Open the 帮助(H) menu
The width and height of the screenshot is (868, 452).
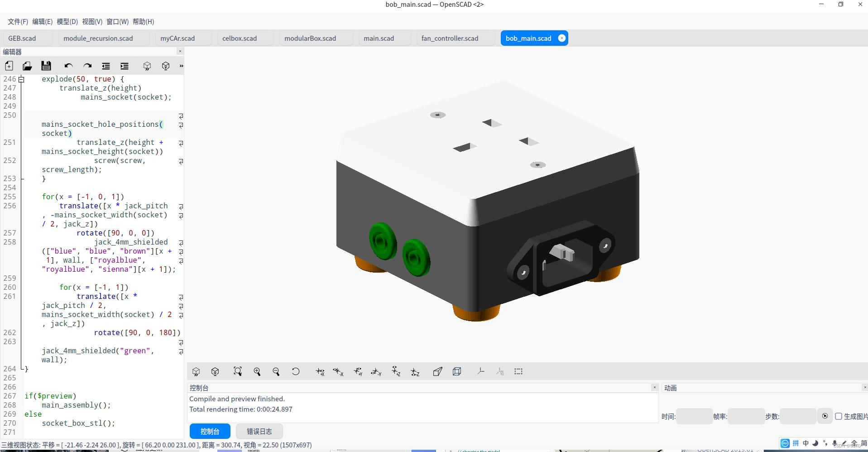(143, 21)
